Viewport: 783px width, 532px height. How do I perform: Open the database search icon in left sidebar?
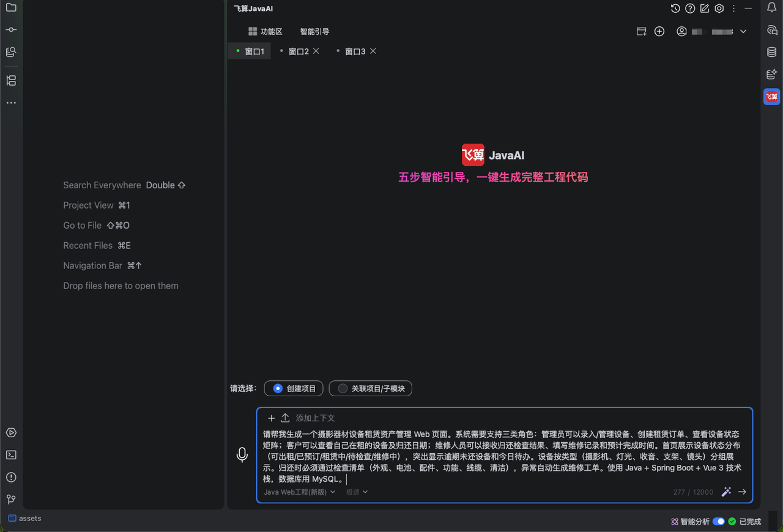click(11, 52)
